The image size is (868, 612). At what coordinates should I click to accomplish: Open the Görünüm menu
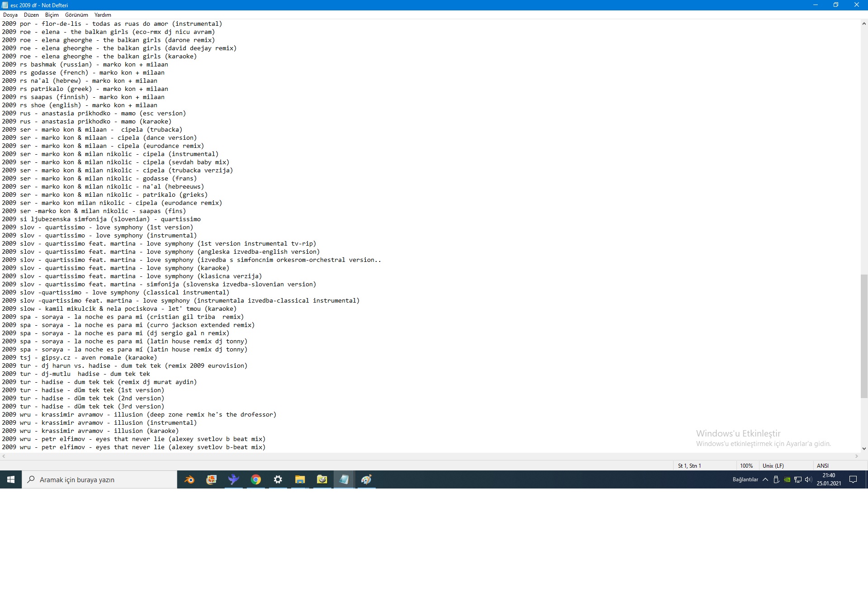(76, 15)
